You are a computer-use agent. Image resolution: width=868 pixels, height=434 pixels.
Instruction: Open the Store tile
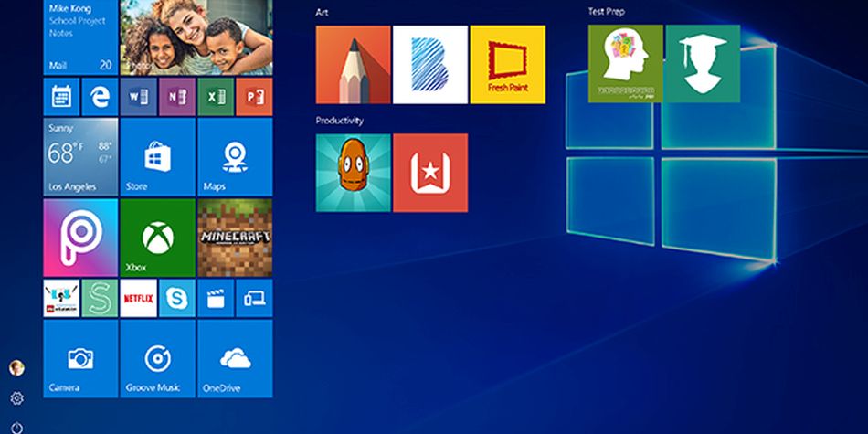pos(158,157)
